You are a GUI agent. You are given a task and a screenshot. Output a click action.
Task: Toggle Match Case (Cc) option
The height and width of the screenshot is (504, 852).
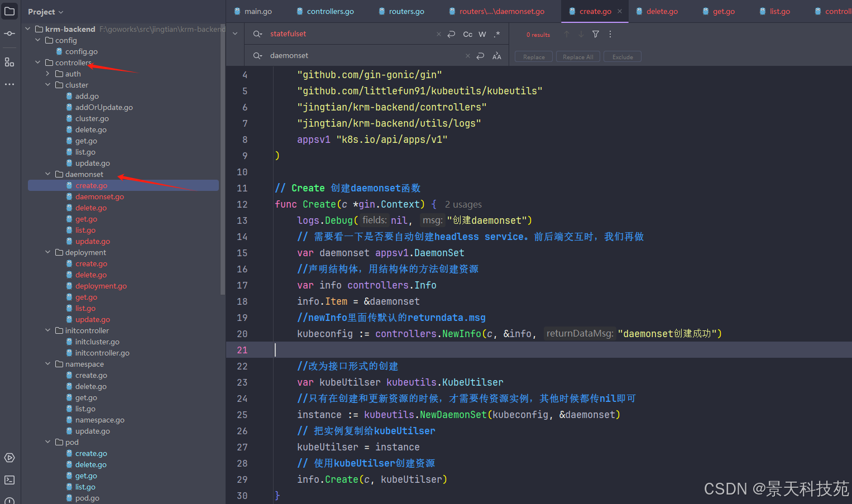pyautogui.click(x=468, y=34)
